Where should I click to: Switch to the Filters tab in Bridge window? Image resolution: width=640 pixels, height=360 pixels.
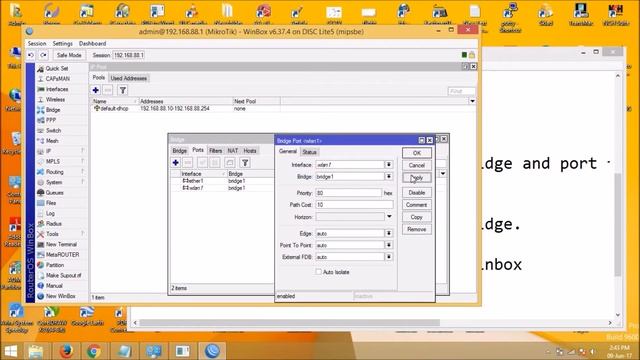click(x=216, y=151)
